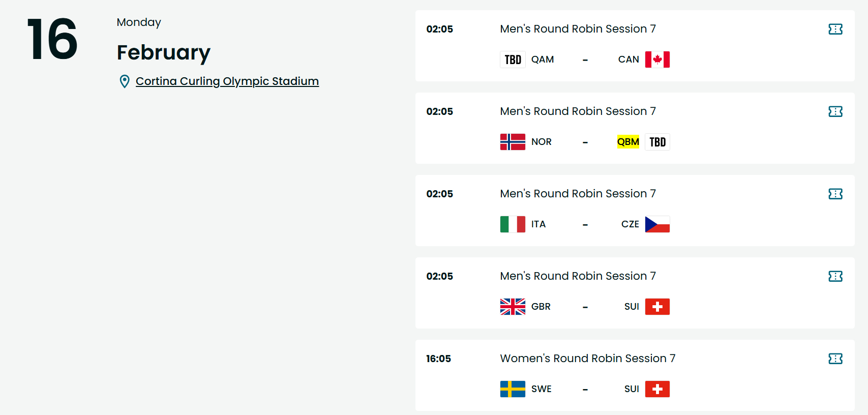Click the Czech Republic flag icon
The image size is (868, 415).
(657, 224)
